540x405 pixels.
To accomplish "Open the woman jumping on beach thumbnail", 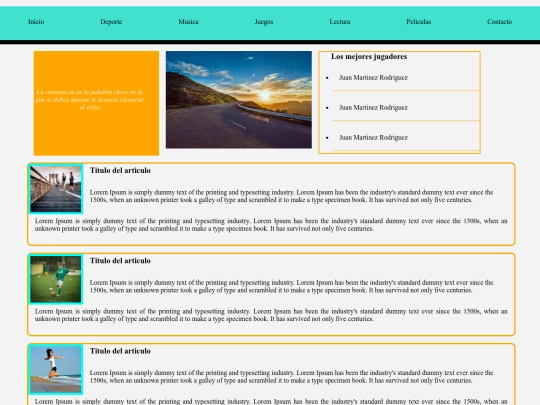I will [56, 370].
